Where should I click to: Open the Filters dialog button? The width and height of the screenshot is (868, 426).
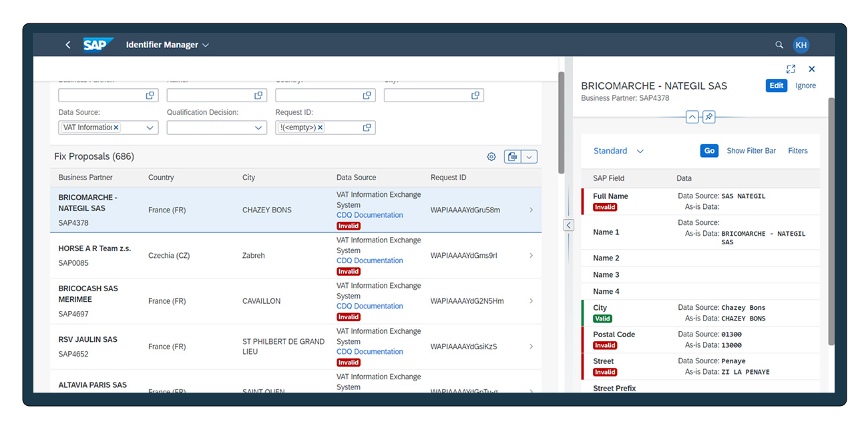pyautogui.click(x=798, y=151)
